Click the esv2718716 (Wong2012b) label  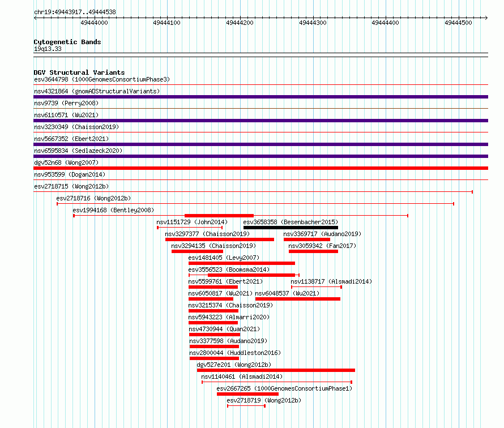pos(93,198)
